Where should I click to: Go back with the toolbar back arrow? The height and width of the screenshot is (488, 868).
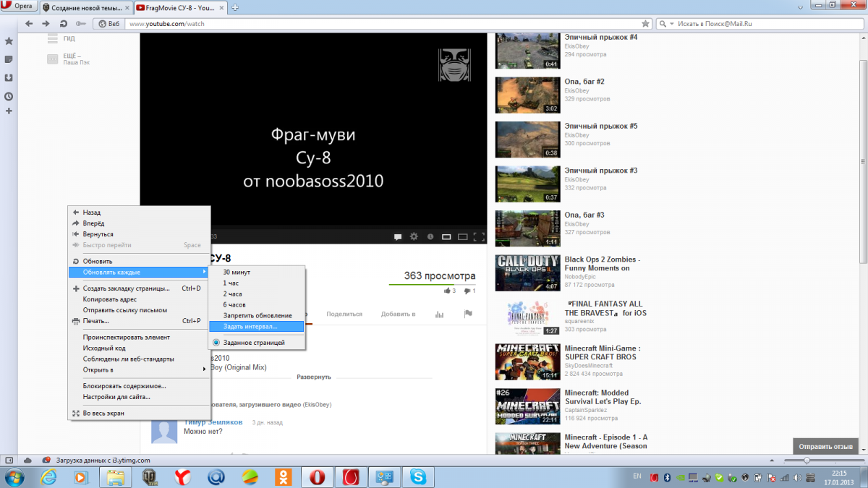click(x=30, y=23)
